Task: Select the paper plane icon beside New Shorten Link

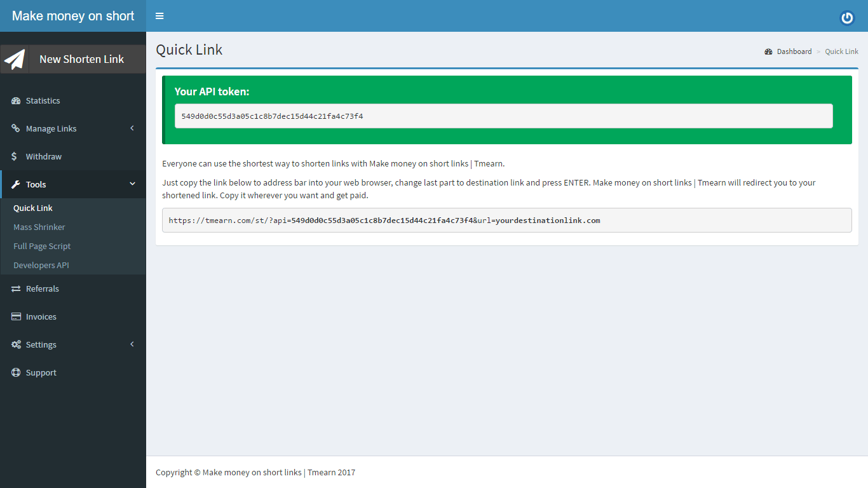Action: [x=14, y=58]
